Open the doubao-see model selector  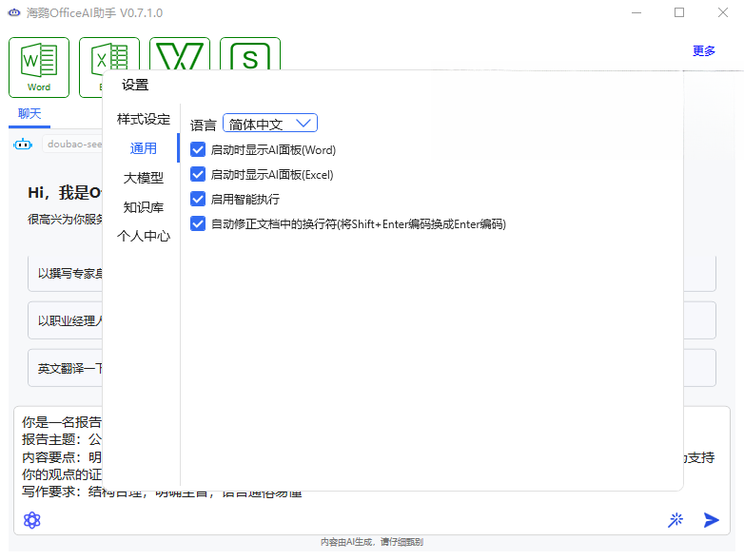pos(73,144)
